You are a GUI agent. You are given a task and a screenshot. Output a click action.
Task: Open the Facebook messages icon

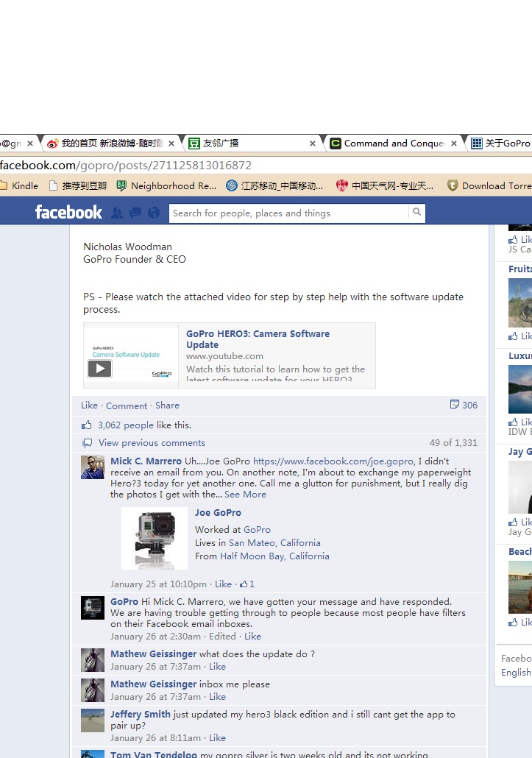click(135, 213)
